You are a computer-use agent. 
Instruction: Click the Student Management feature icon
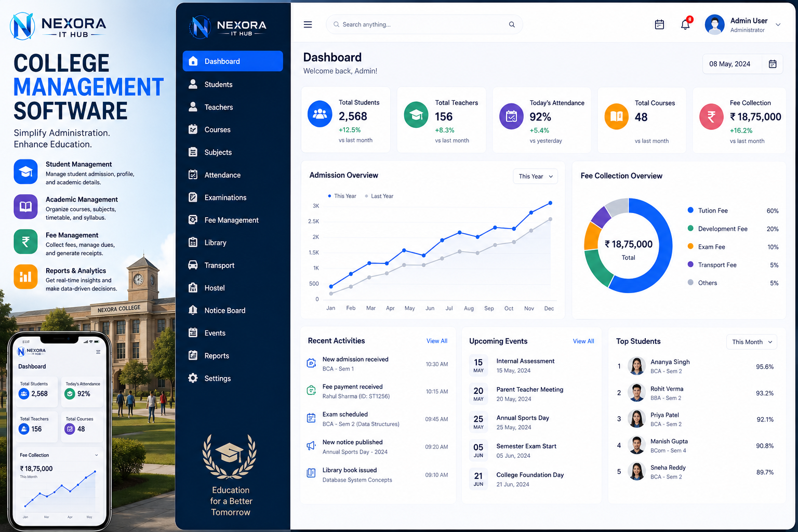(25, 172)
